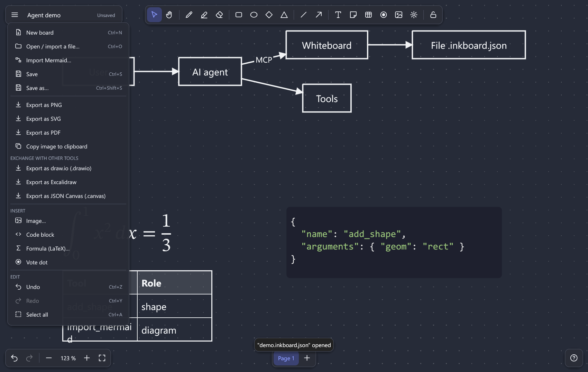
Task: Click the image insert toolbar icon
Action: click(x=399, y=15)
